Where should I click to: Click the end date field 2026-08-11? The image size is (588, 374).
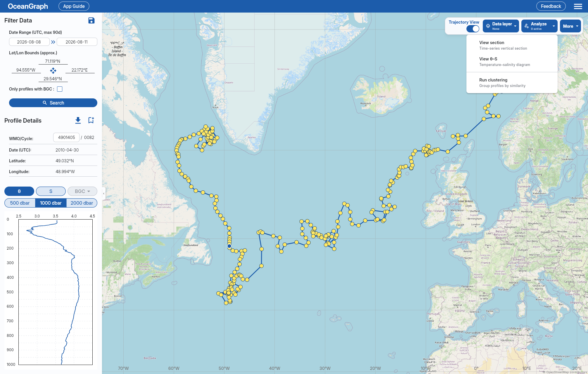tap(77, 42)
